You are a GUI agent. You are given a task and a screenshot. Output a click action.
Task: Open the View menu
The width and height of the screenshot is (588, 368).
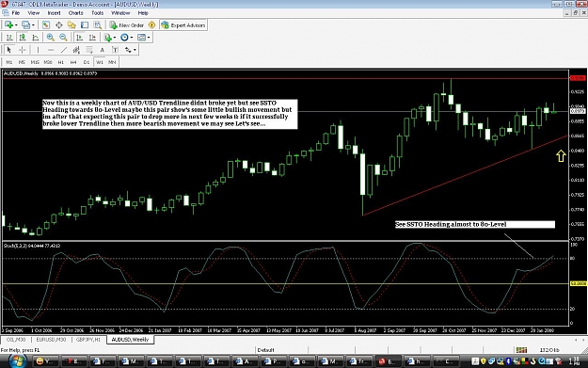pyautogui.click(x=33, y=13)
